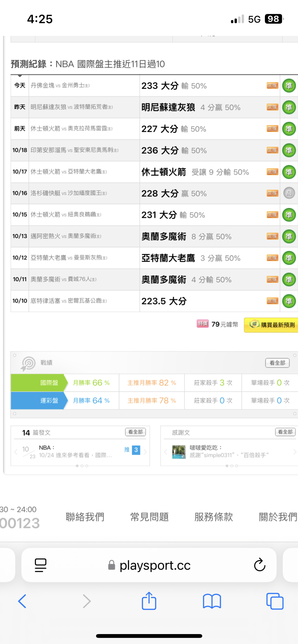Image resolution: width=298 pixels, height=644 pixels.
Task: Open 看全部 for 感謝文
Action: pos(285,432)
